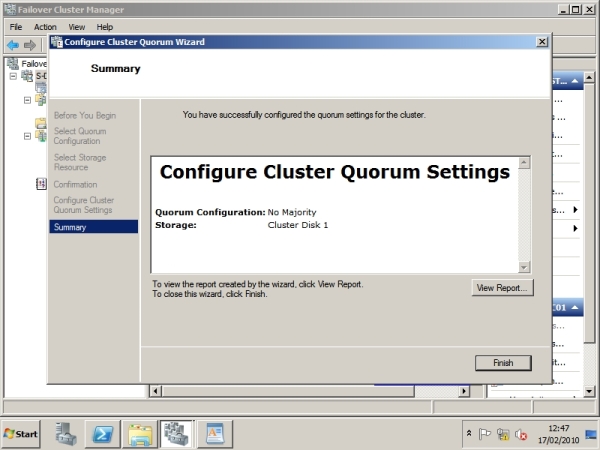Click the cluster events icon in tree
Screen dimensions: 600x450
pyautogui.click(x=41, y=184)
